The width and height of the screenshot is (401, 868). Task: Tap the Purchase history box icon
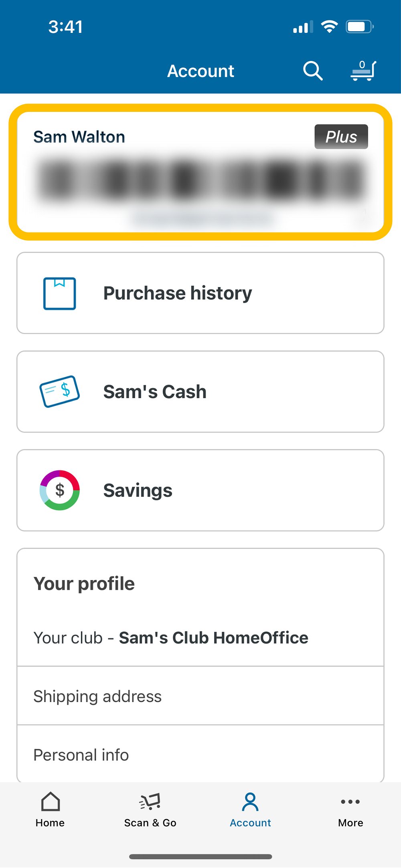pos(59,293)
